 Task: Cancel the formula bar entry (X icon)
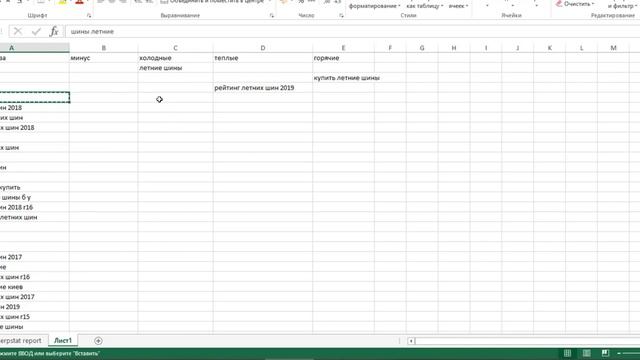(18, 31)
